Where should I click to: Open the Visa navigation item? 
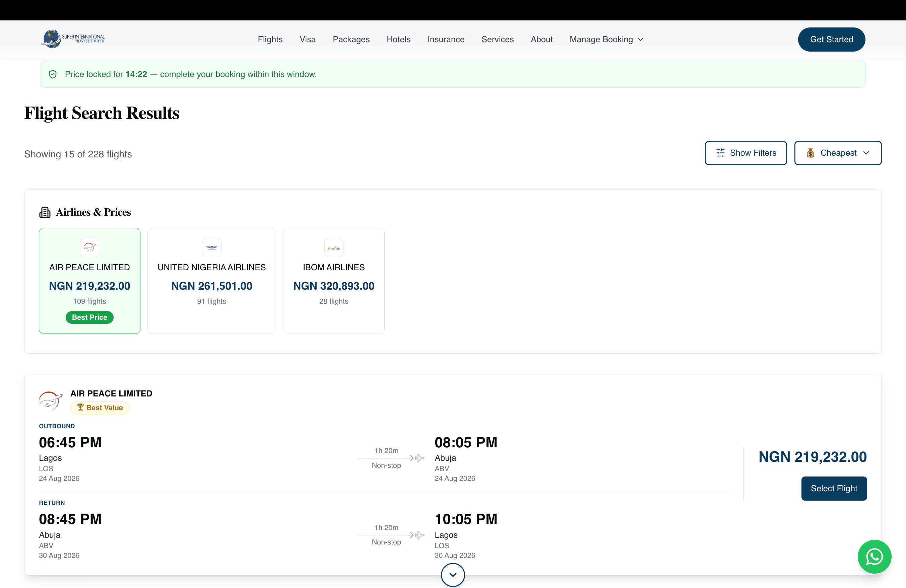(x=308, y=39)
